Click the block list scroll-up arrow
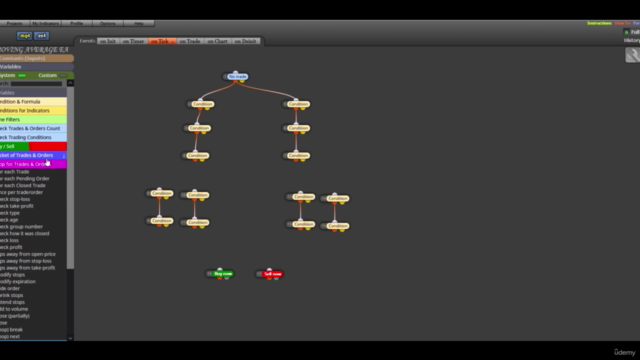This screenshot has height=360, width=640. [x=70, y=83]
